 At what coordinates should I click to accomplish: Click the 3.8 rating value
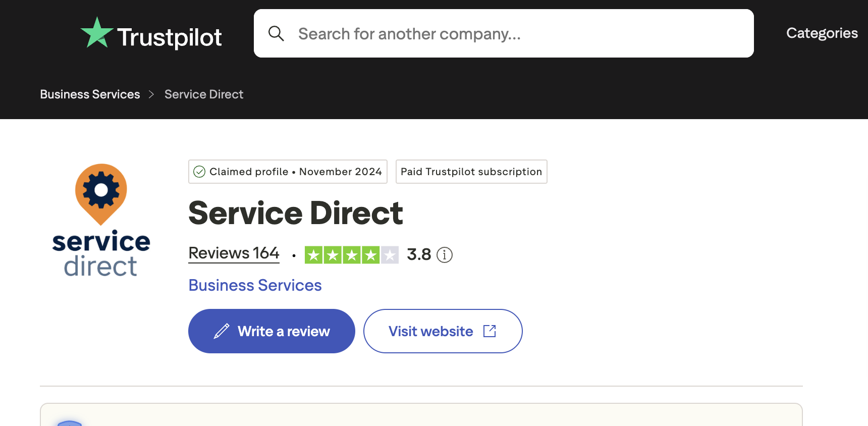419,254
